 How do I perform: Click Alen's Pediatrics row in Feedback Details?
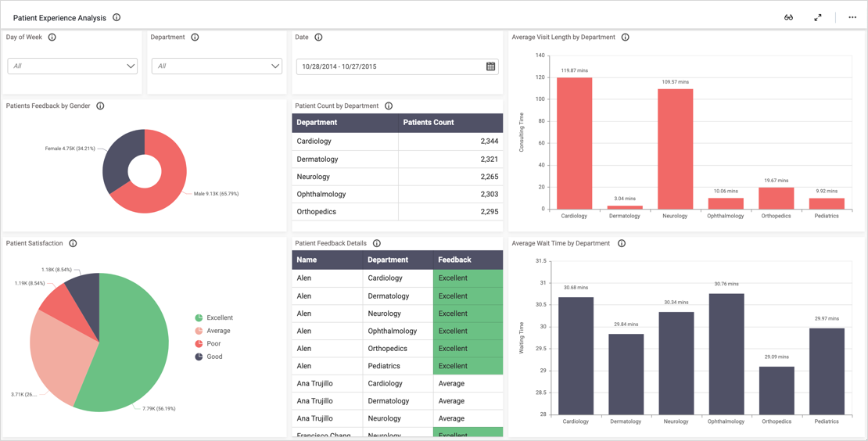[397, 366]
